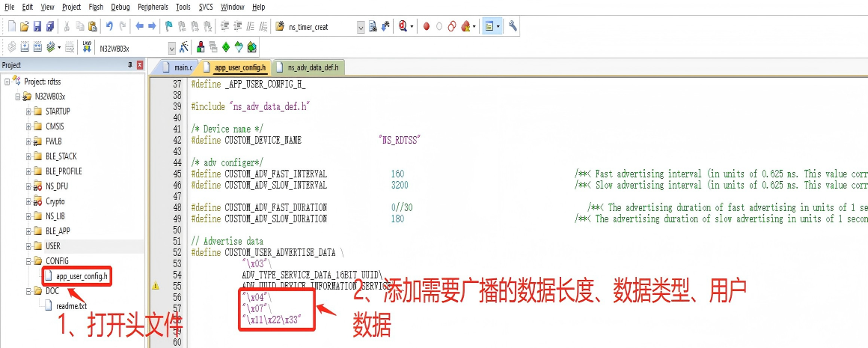
Task: Open the ns_timer_creat search dropdown
Action: coord(361,27)
